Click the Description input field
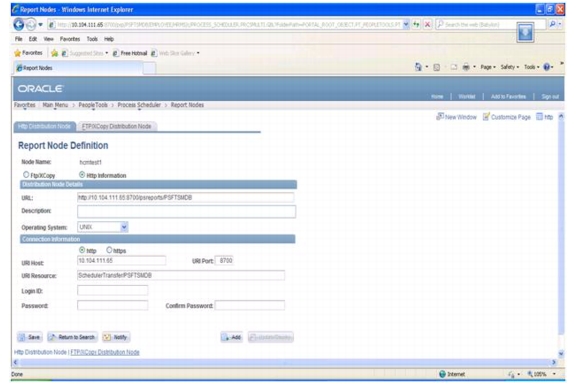The image size is (576, 384). [186, 211]
